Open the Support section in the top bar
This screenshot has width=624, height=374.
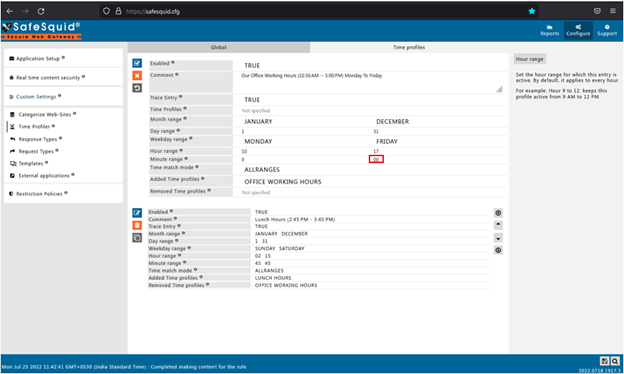pos(607,31)
